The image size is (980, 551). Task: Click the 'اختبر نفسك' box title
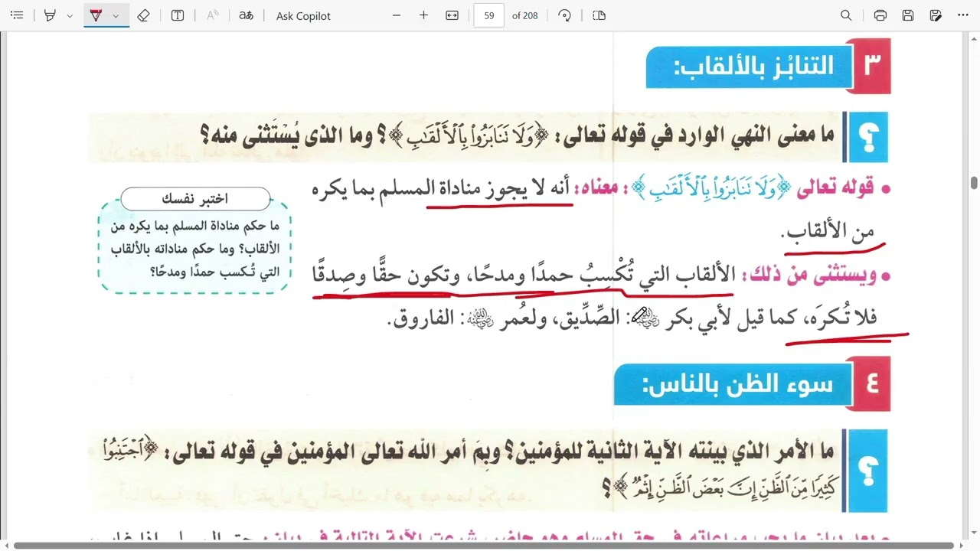tap(194, 199)
